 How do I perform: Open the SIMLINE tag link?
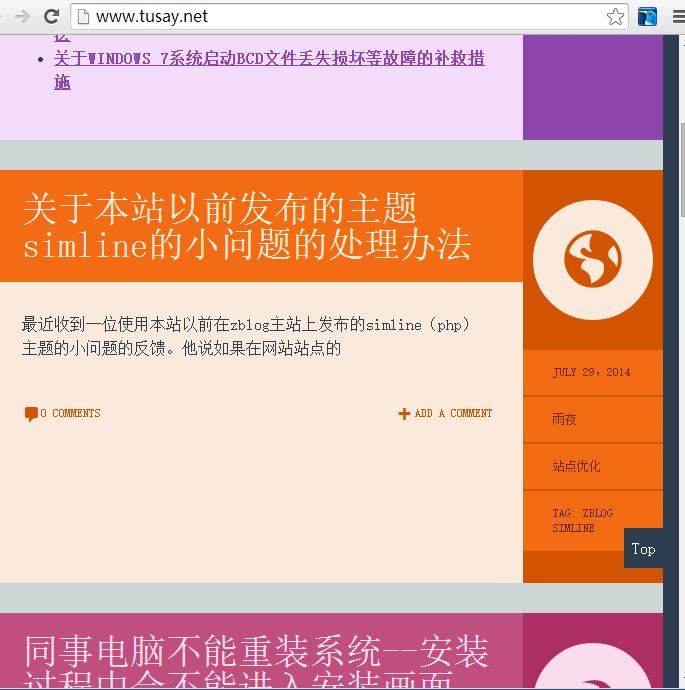click(x=573, y=528)
